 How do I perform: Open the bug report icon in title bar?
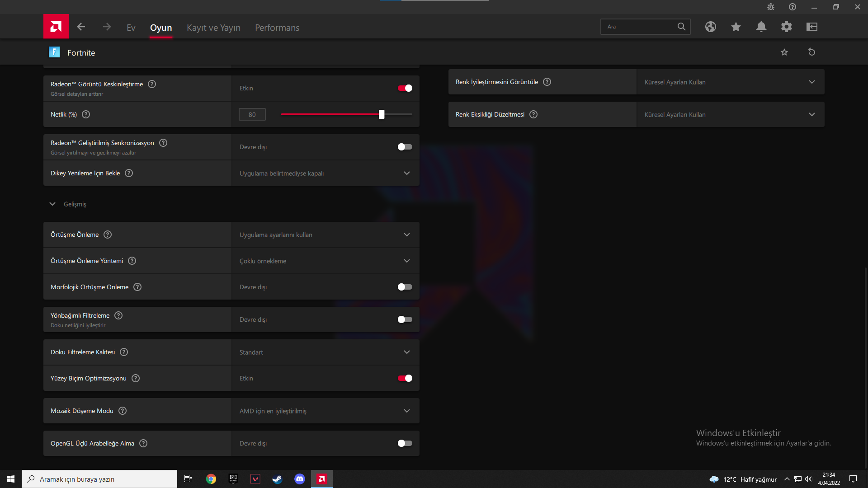770,7
